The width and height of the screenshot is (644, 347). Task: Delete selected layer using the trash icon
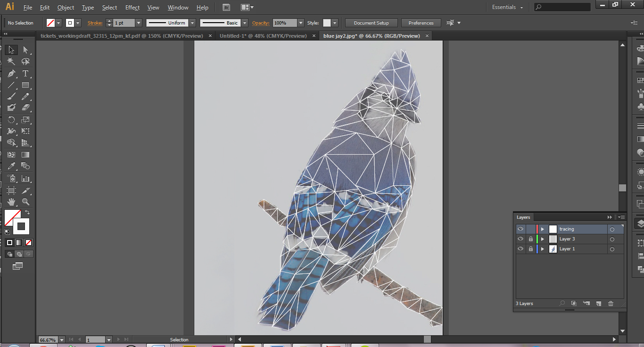click(611, 303)
